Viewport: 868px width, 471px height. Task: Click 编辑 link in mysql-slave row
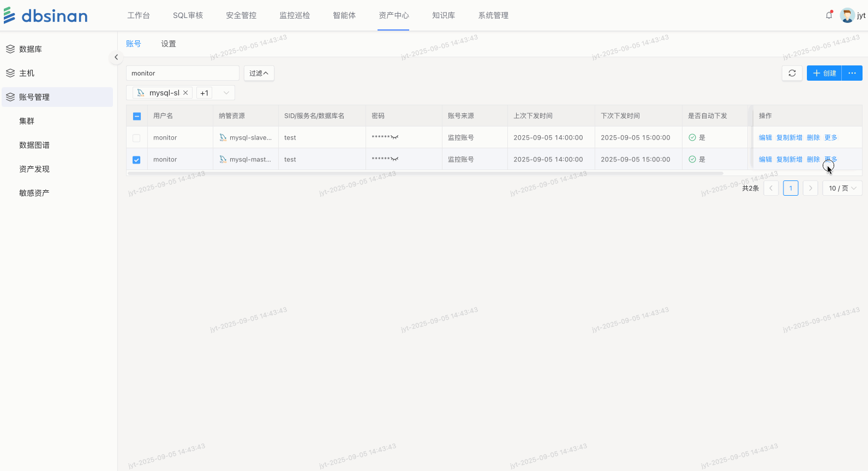[x=765, y=137]
